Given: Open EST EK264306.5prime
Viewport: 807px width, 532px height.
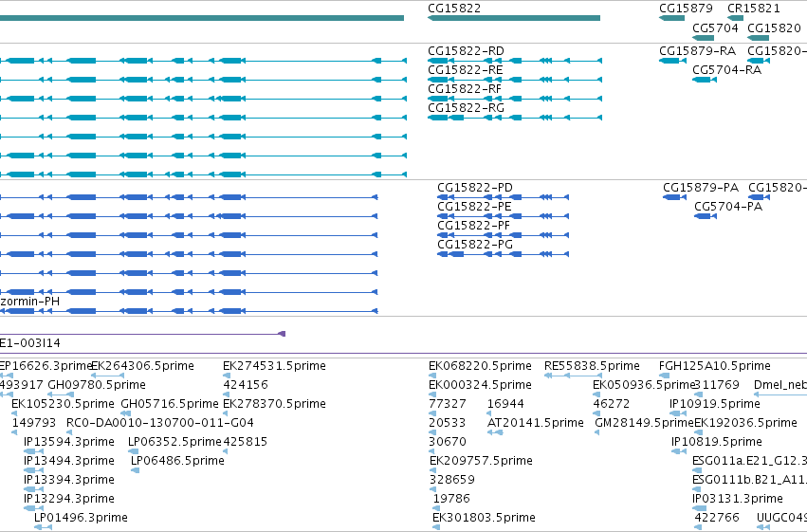Looking at the screenshot, I should coord(142,366).
